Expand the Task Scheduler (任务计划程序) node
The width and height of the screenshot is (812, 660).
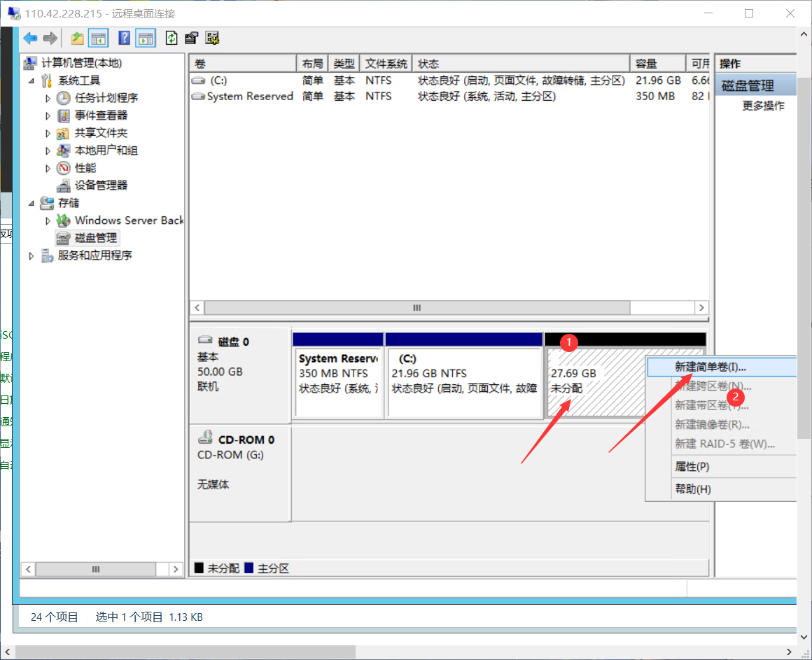48,98
